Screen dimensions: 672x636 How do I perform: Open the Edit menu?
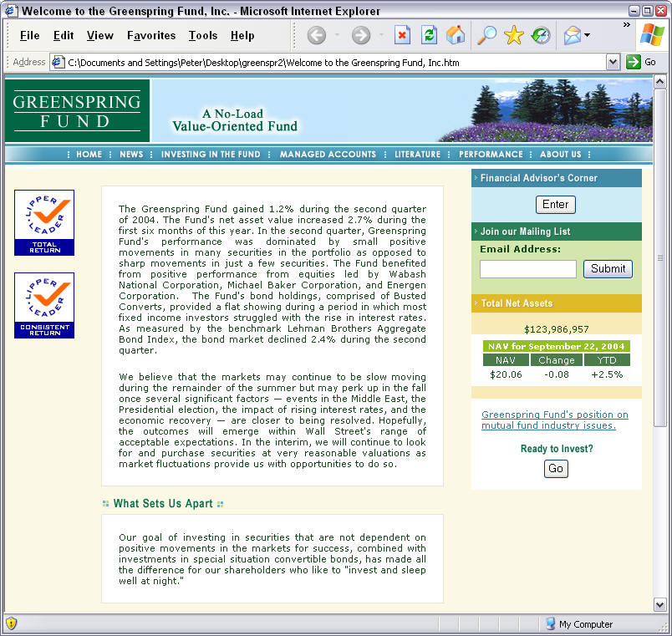click(x=64, y=36)
